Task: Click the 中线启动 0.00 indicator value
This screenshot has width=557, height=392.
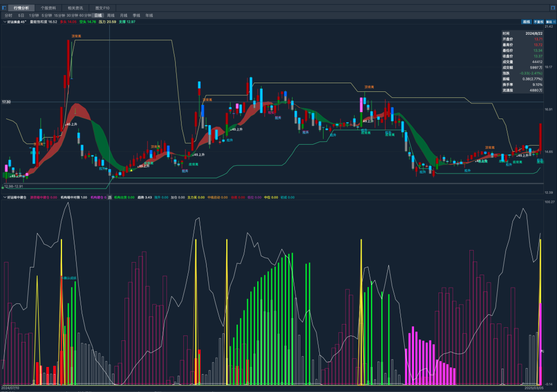Action: click(218, 197)
